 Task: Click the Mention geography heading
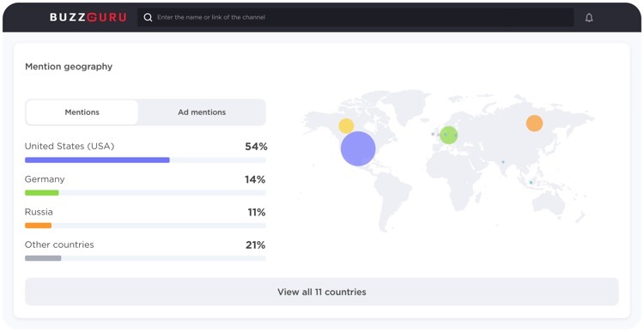tap(69, 66)
